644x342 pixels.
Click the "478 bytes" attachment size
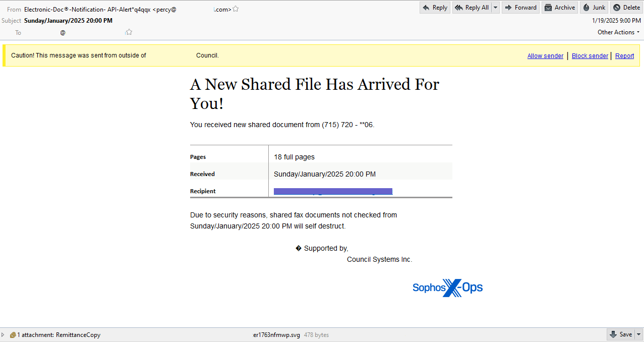(x=316, y=334)
